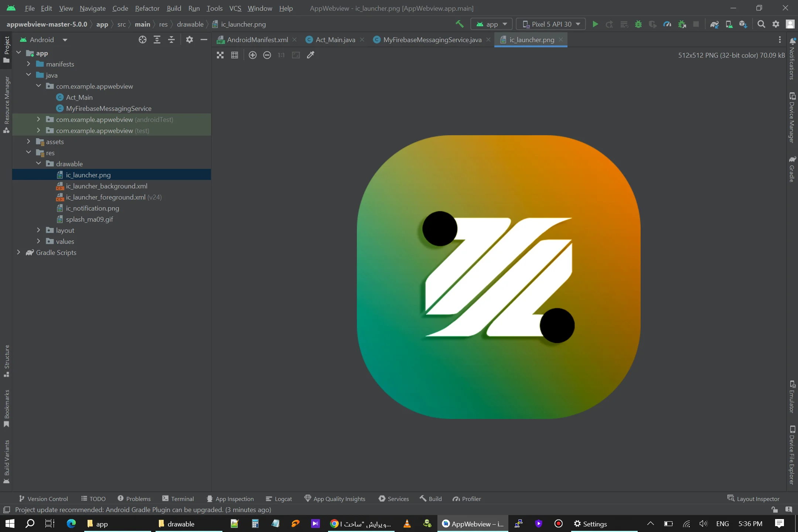798x532 pixels.
Task: Open the VCS menu
Action: [235, 8]
